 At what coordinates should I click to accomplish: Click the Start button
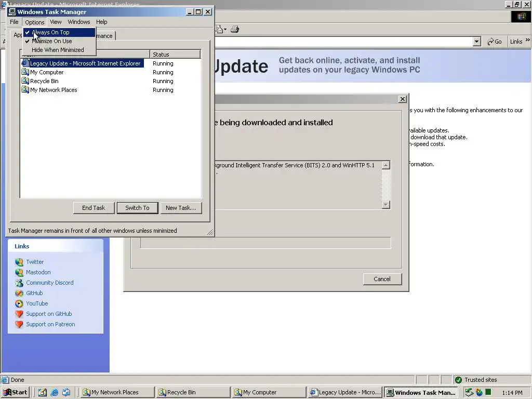pos(15,393)
